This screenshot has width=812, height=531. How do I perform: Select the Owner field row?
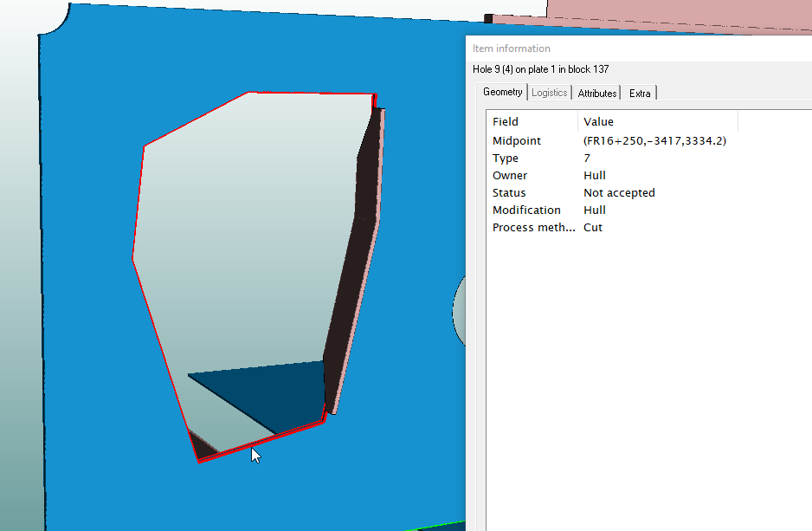pos(509,176)
